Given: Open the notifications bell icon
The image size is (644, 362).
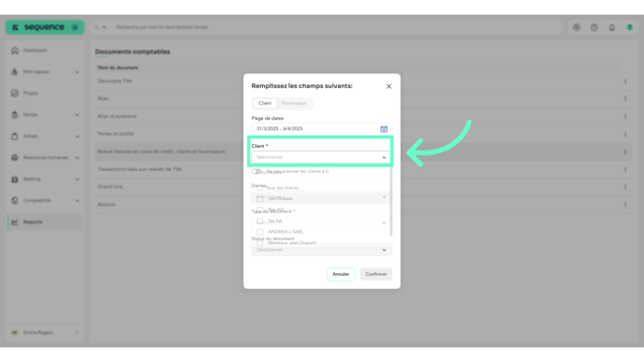Looking at the screenshot, I should (x=612, y=27).
